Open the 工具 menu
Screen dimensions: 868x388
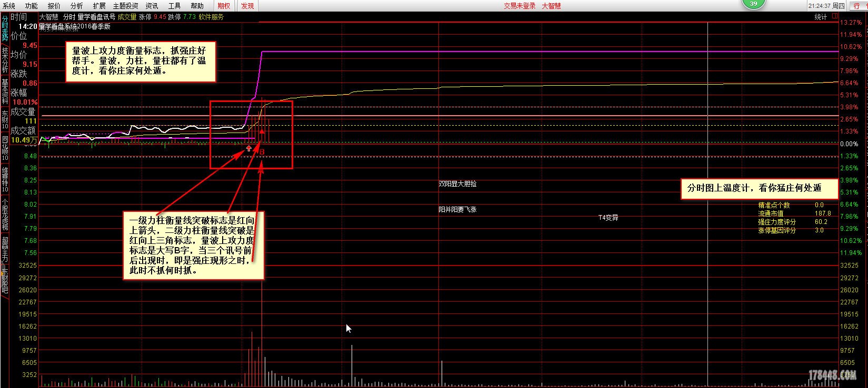[x=174, y=6]
